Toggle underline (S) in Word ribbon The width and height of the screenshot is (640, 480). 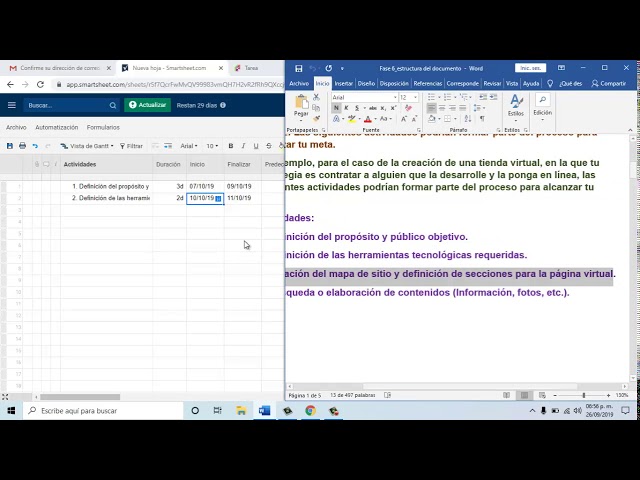tap(357, 108)
